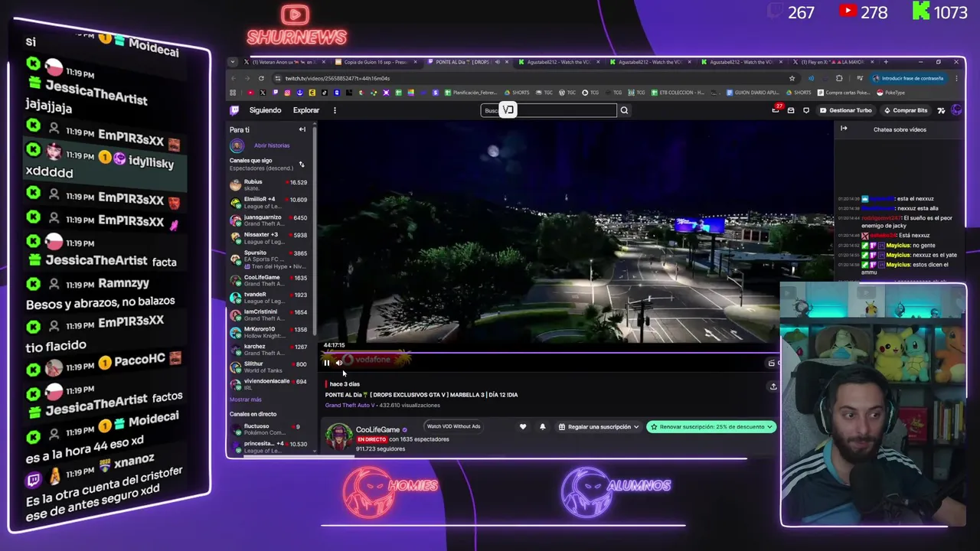Open the user avatar menu in Twitch
Viewport: 980px width, 551px height.
tap(956, 110)
